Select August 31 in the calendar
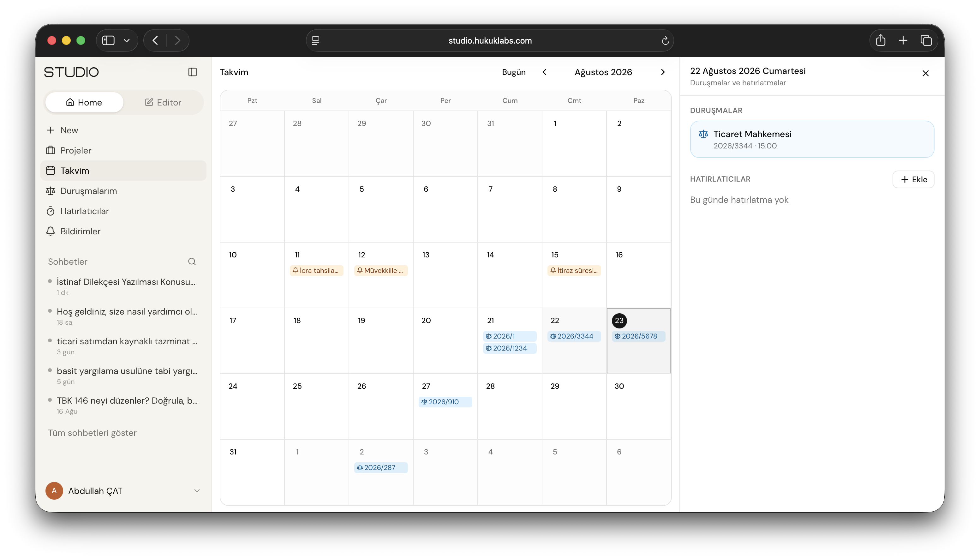The image size is (980, 559). point(252,472)
